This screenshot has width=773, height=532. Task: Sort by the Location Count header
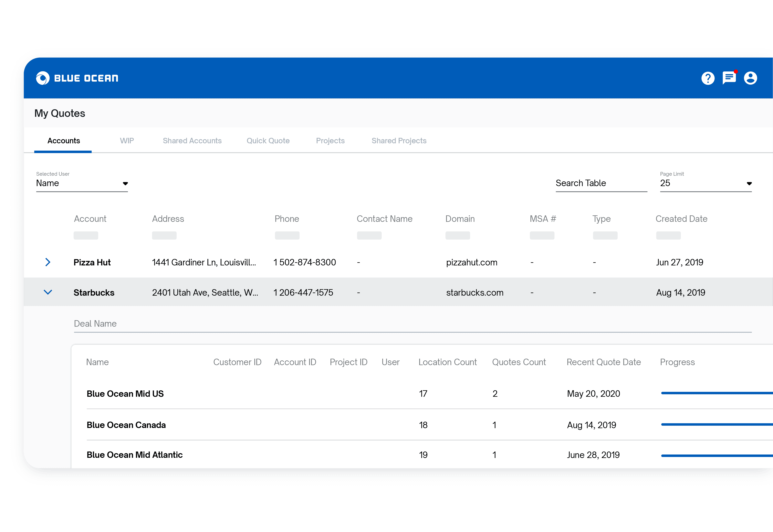[x=447, y=362]
